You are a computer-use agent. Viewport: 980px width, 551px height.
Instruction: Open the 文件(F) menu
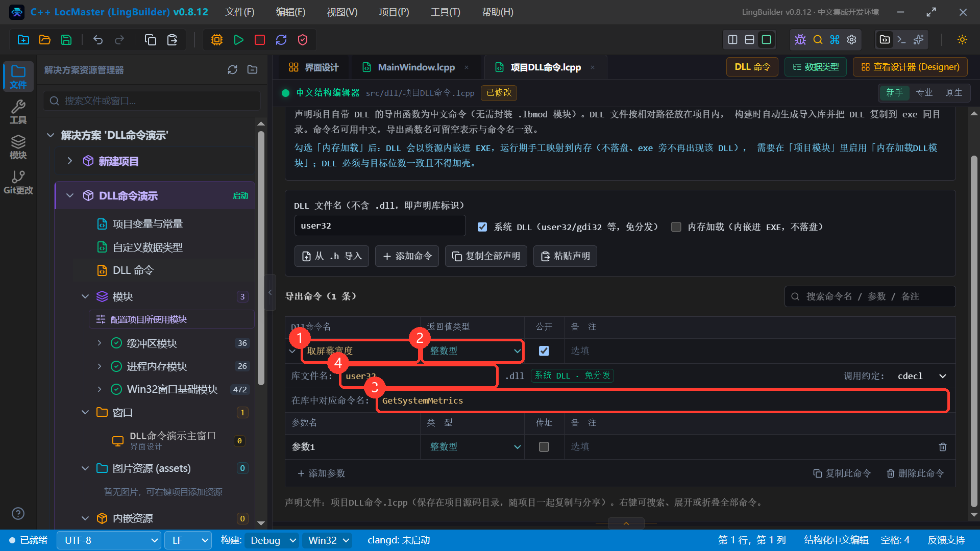(240, 12)
